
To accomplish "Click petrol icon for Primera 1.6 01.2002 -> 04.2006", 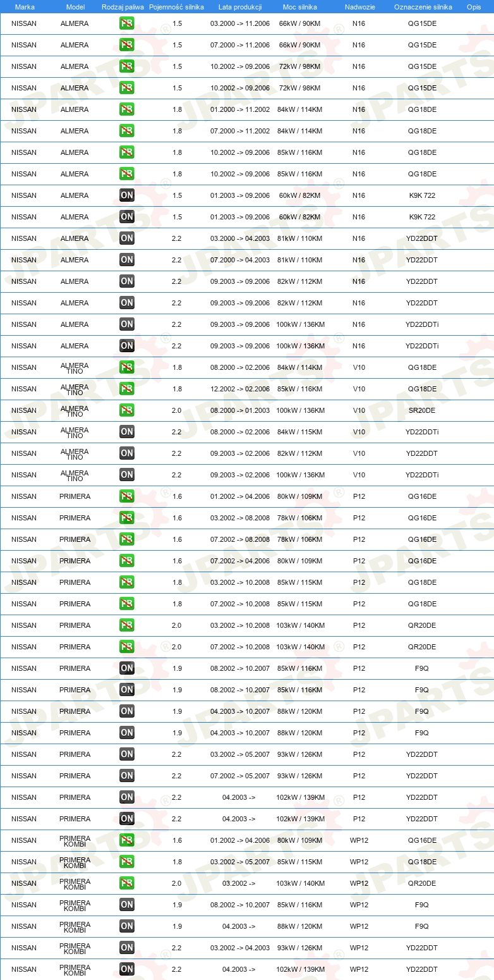I will [x=126, y=496].
